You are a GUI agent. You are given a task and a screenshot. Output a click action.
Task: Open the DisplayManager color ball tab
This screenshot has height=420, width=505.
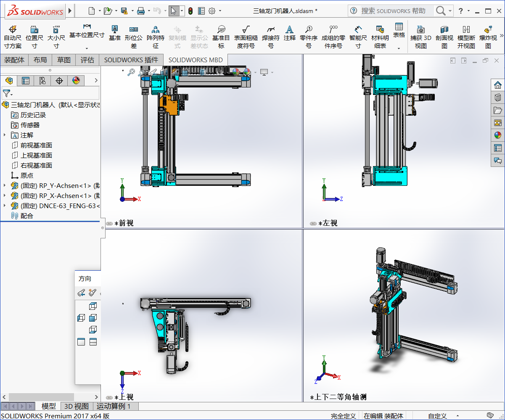pyautogui.click(x=76, y=81)
